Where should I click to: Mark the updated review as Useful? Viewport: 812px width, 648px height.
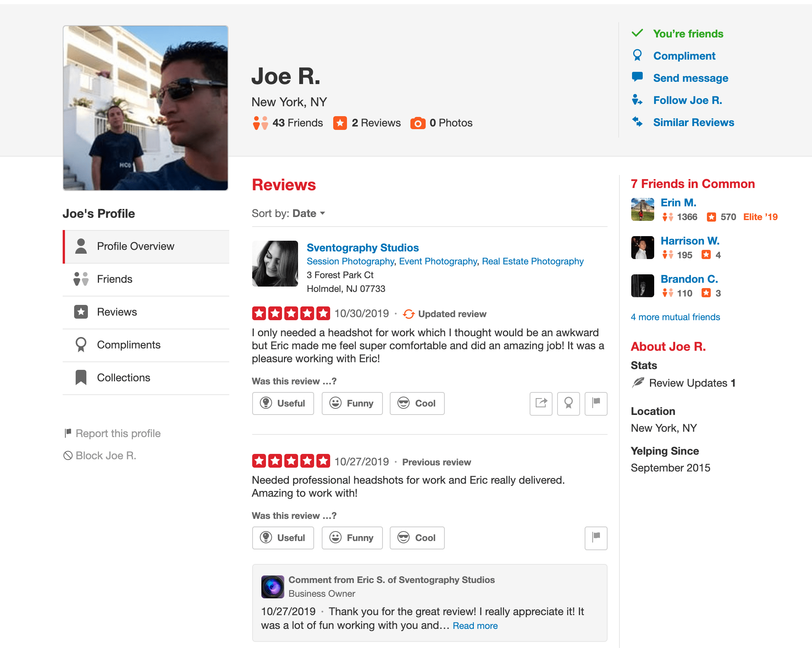click(x=283, y=403)
